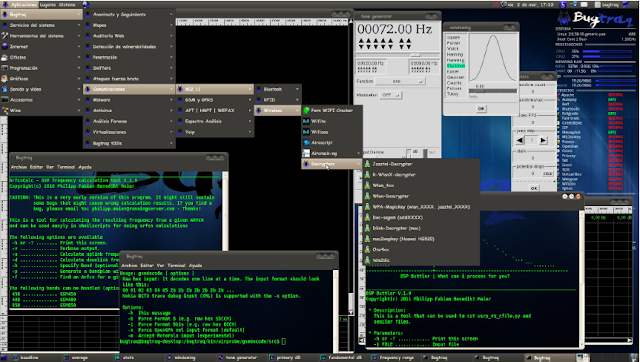Open Dlink-Decrypter entry
640x362 pixels.
coord(420,228)
